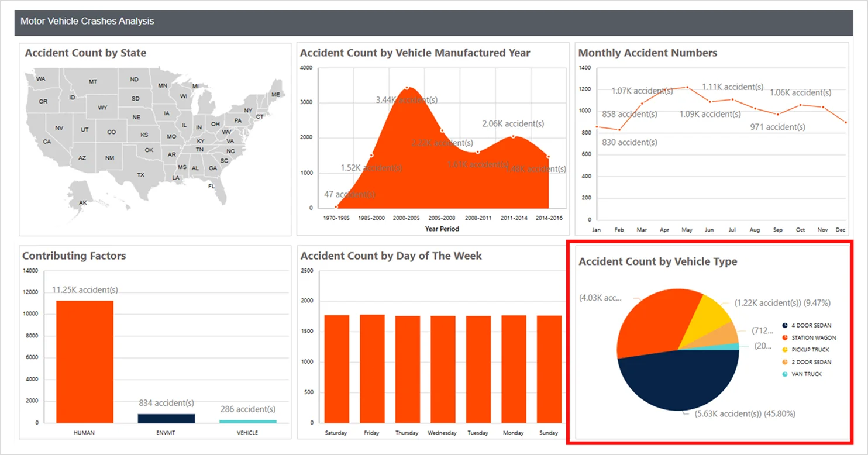This screenshot has width=868, height=455.
Task: Select the ENVMT bar in Contributing Factors
Action: [x=166, y=418]
